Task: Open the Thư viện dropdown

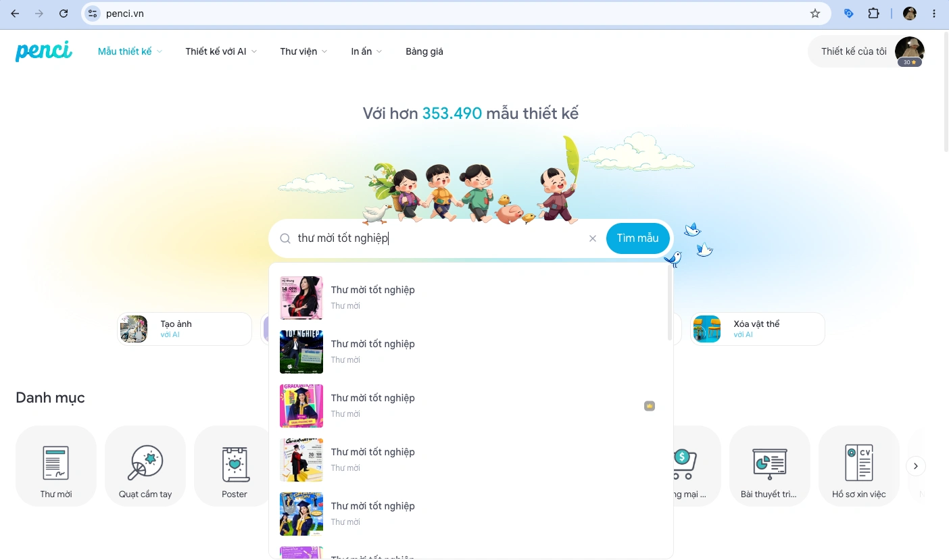Action: click(x=303, y=51)
